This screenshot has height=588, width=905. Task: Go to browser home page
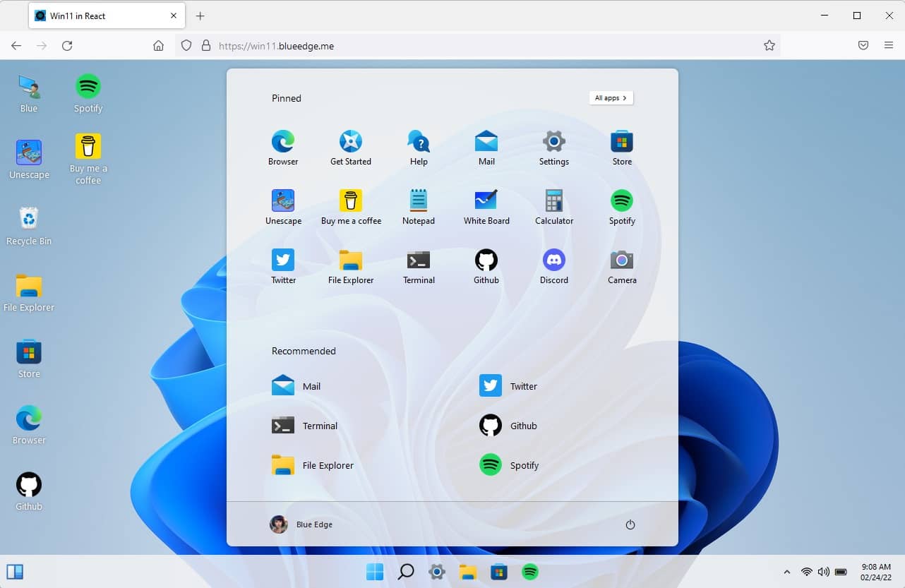click(x=158, y=46)
